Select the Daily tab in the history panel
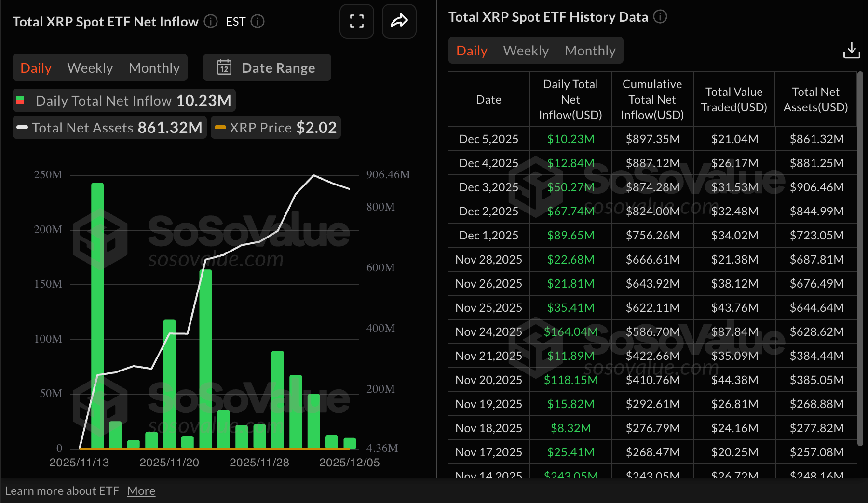Image resolution: width=868 pixels, height=503 pixels. [471, 50]
